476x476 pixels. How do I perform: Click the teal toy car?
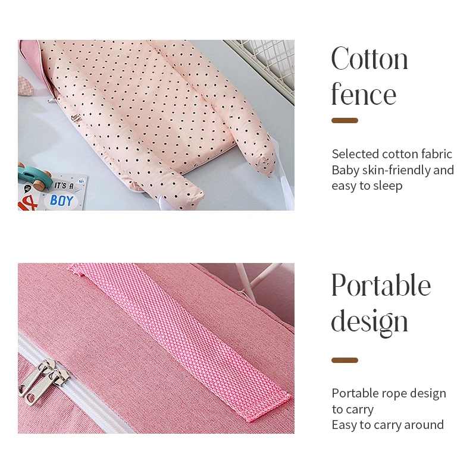35,176
